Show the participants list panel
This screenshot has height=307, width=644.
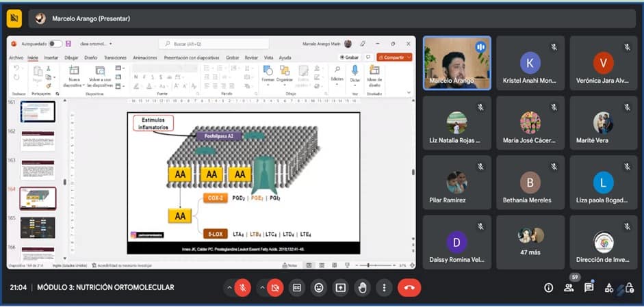click(x=569, y=288)
